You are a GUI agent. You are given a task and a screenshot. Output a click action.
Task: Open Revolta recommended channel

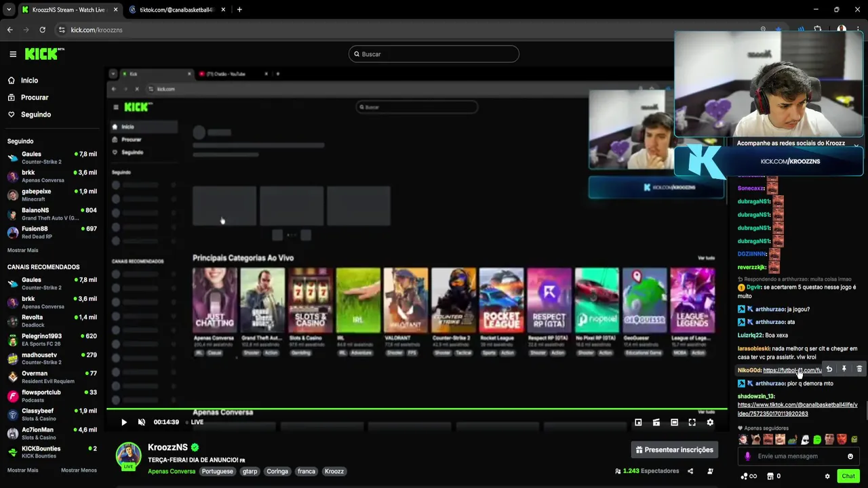click(x=52, y=321)
